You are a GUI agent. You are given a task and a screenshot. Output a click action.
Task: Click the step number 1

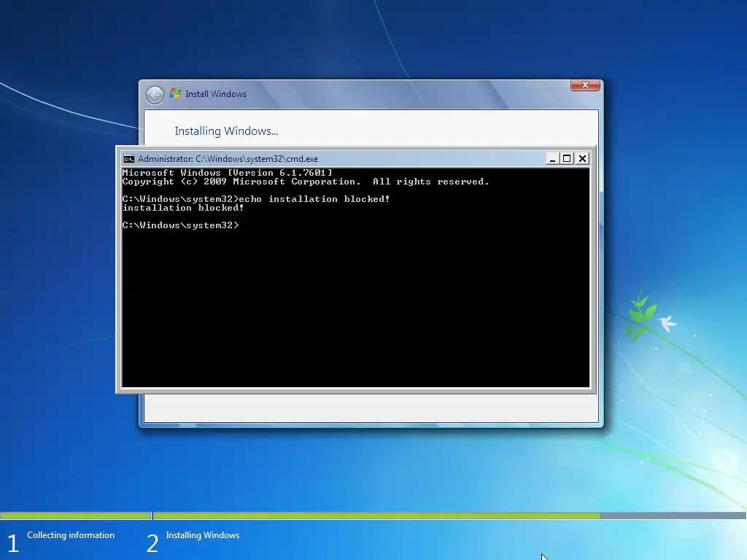(13, 543)
